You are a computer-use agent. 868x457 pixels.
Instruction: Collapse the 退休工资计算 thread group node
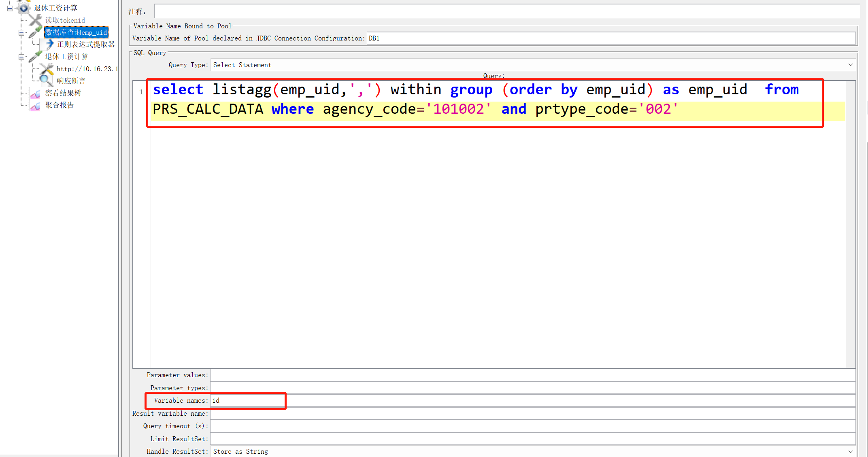[21, 57]
